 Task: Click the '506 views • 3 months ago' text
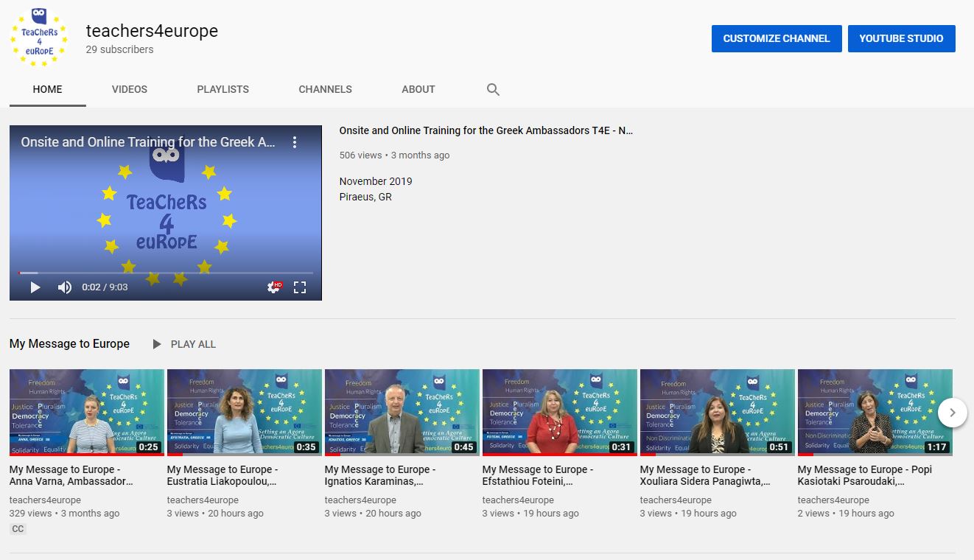pos(394,155)
